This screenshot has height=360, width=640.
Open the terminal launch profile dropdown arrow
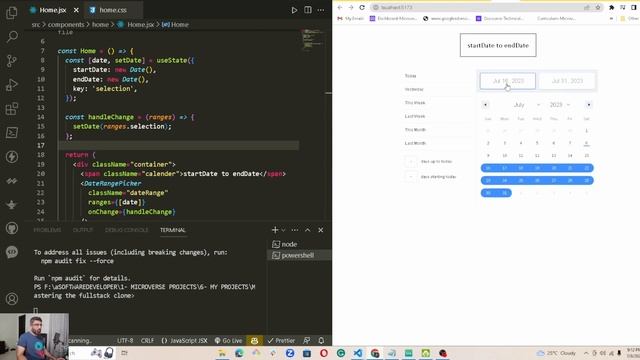[x=283, y=230]
